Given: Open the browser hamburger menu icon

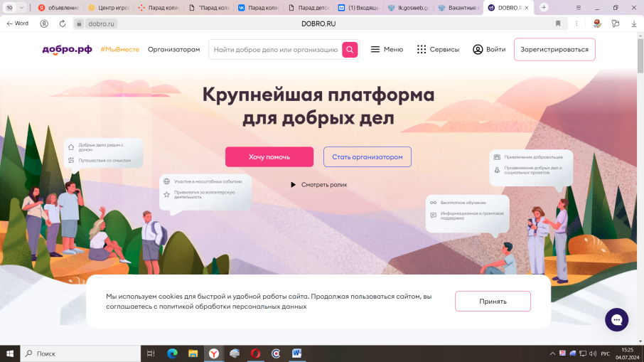Looking at the screenshot, I should click(579, 7).
